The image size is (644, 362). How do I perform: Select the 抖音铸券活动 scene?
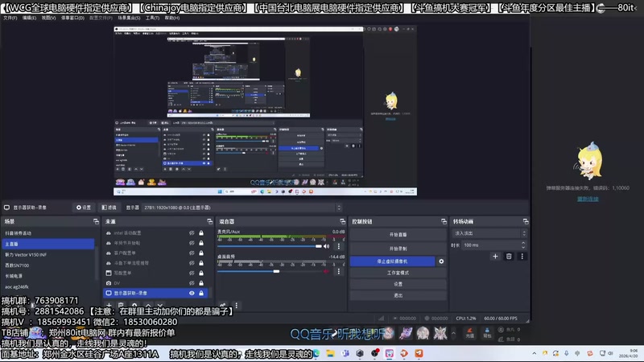pos(48,233)
